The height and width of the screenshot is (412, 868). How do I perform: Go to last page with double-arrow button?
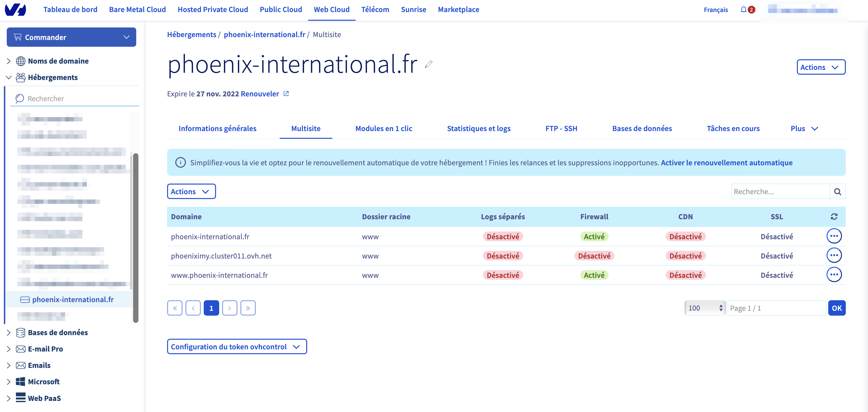coord(248,308)
